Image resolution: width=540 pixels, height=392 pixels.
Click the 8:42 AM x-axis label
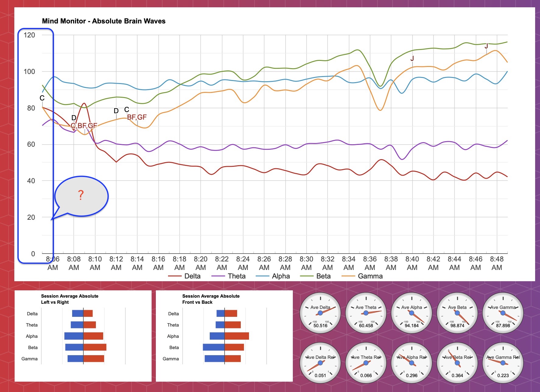point(433,263)
